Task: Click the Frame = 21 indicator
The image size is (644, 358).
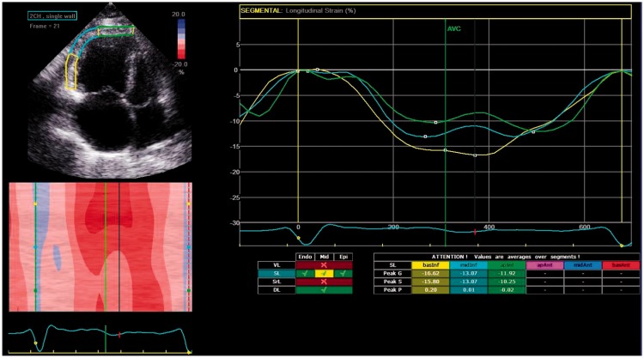Action: (x=45, y=26)
